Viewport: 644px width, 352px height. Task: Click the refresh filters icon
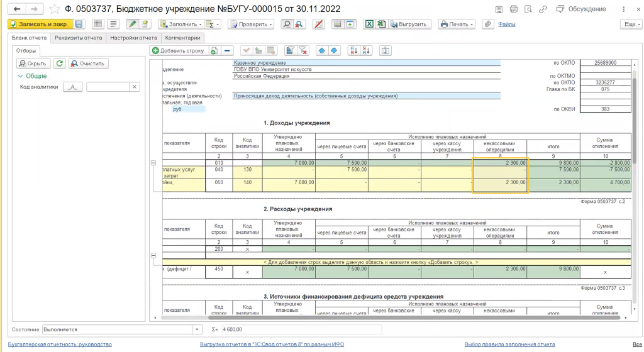(59, 63)
